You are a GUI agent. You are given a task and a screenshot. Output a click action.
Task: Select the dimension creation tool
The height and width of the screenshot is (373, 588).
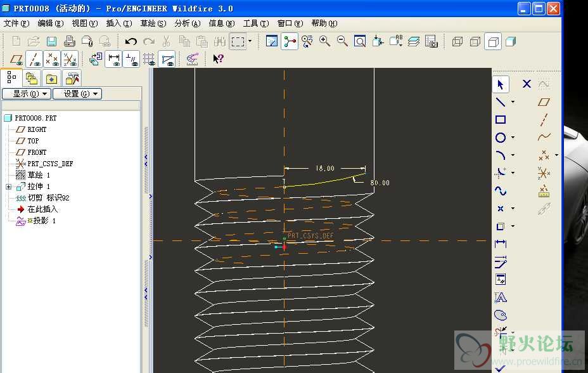click(501, 244)
